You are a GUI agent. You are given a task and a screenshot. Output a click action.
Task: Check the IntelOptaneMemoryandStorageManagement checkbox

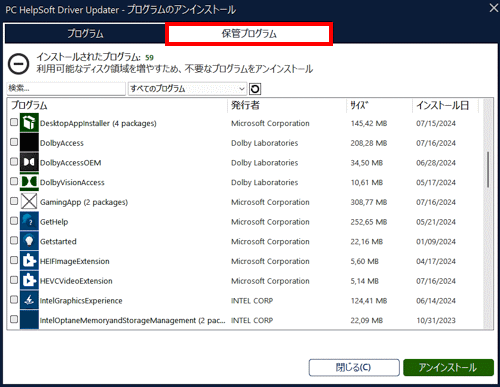(14, 319)
